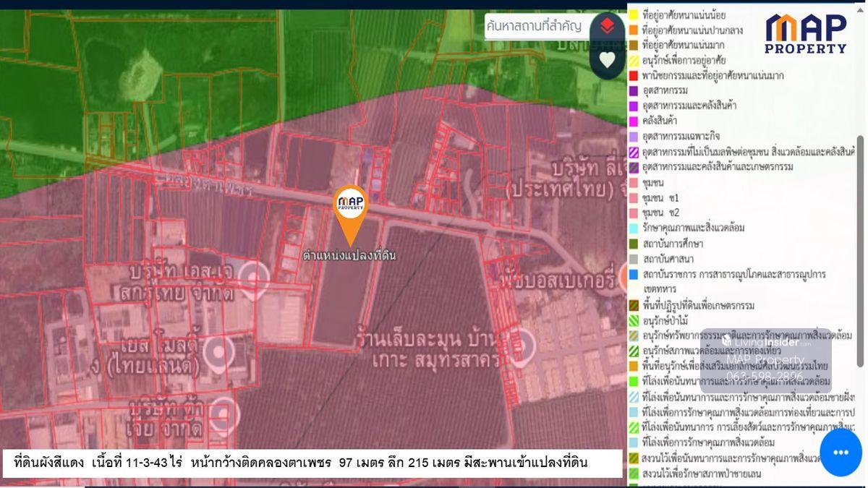
Task: Click the purple อุตสาหกรรม legend swatch
Action: point(634,90)
